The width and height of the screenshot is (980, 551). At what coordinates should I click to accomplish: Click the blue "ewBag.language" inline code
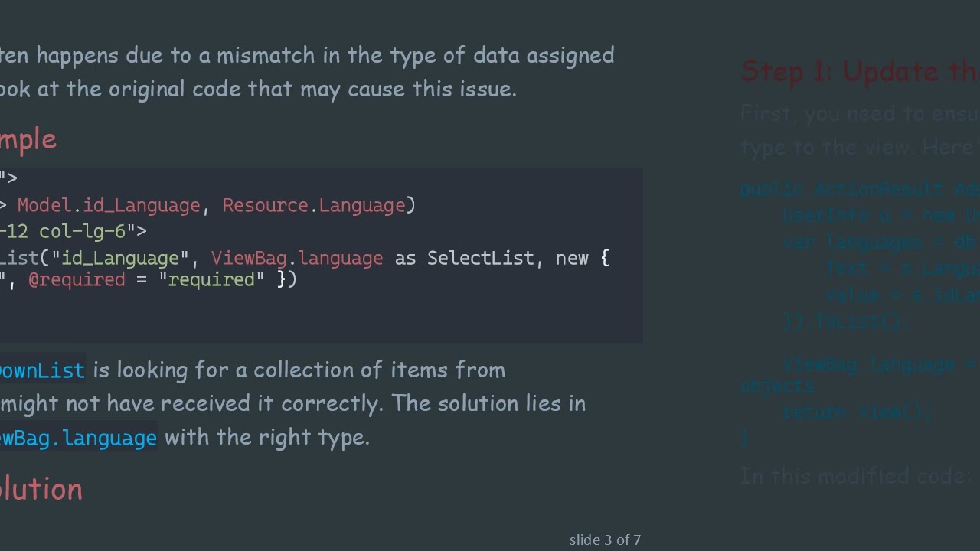tap(78, 438)
